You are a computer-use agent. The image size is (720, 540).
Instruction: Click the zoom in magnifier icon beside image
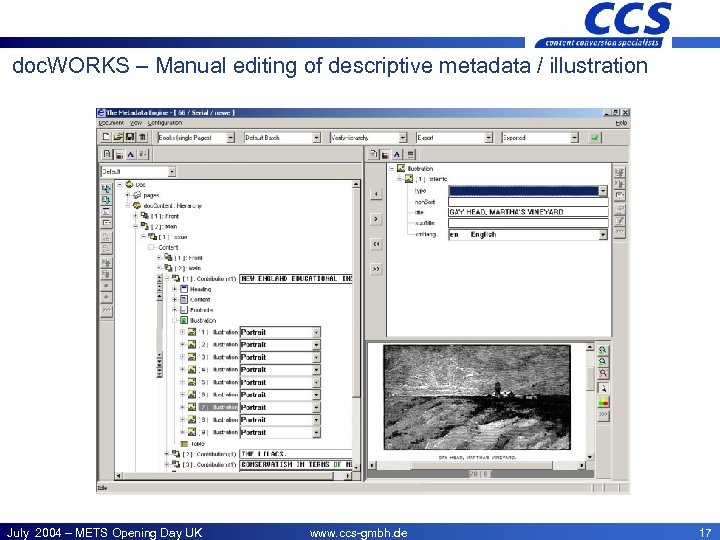click(603, 349)
